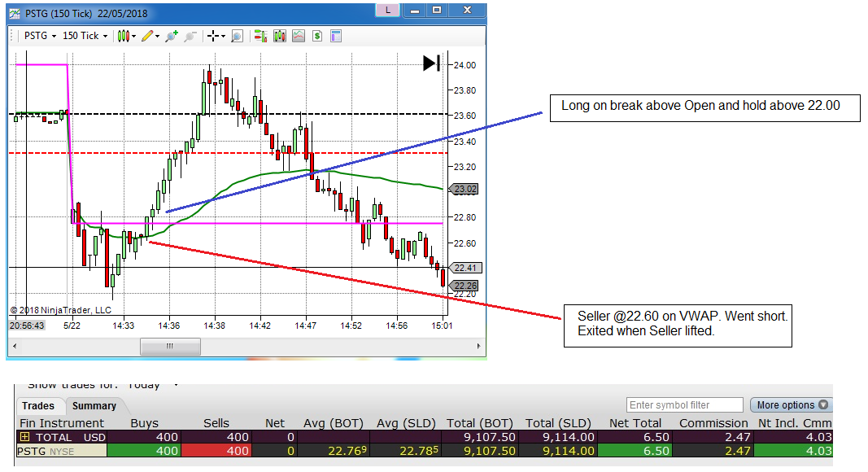Click the 14:47 time axis label
This screenshot has height=472, width=868.
305,326
